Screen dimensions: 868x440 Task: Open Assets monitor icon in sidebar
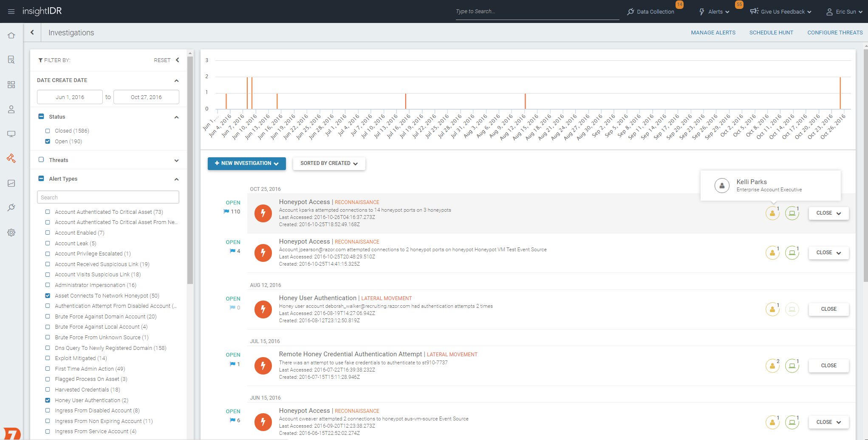tap(11, 134)
